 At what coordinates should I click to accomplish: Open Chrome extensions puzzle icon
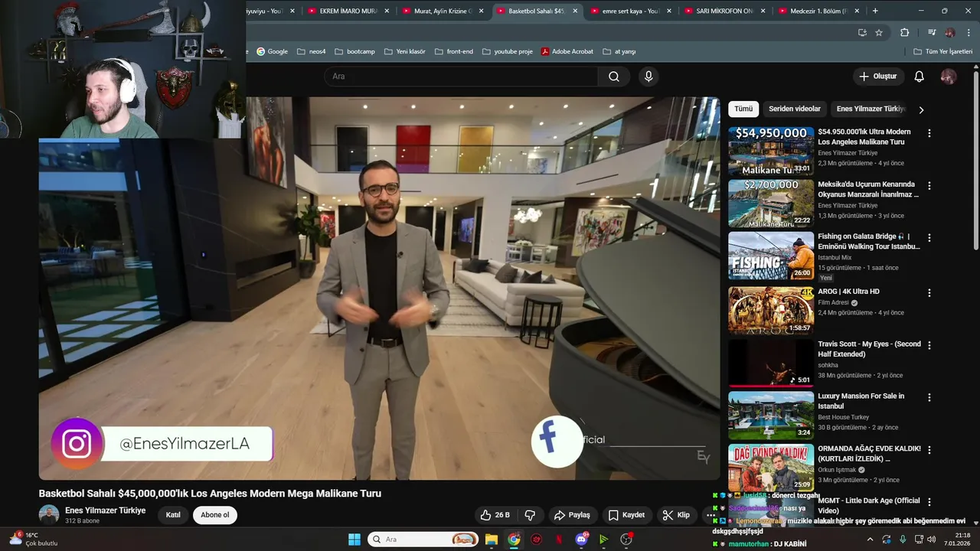[904, 33]
